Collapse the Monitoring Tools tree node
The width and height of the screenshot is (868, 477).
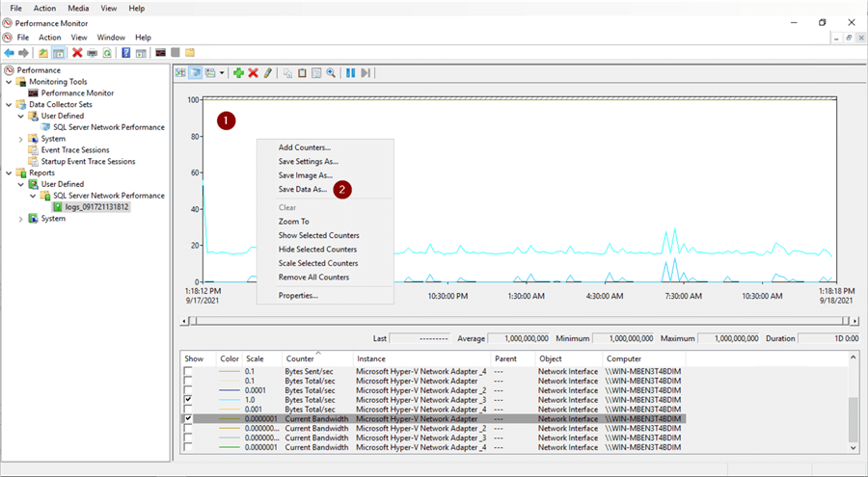point(10,82)
